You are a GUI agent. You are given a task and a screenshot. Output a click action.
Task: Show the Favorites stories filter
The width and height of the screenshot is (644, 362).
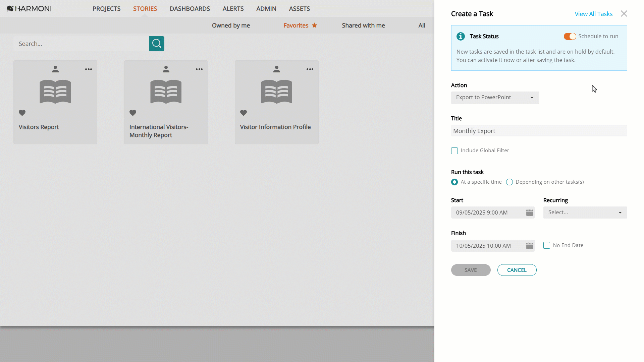point(296,25)
